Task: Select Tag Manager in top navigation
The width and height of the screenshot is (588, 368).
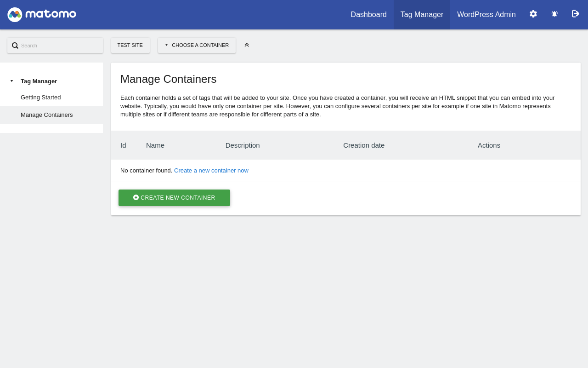Action: coord(422,15)
